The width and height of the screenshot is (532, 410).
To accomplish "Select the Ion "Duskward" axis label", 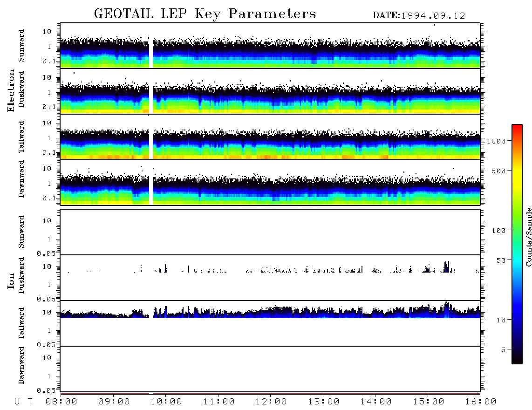I will coord(21,275).
